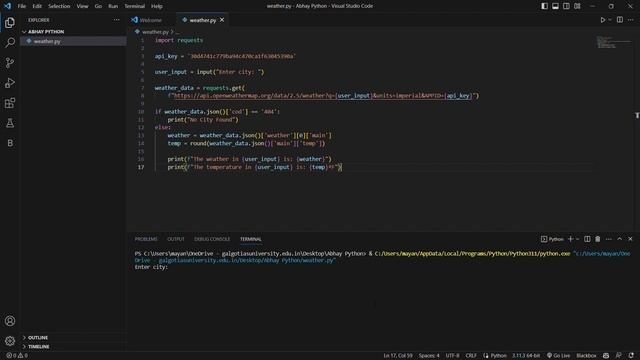Select interpreter 3.11.3 64-bit in status bar
Image resolution: width=640 pixels, height=360 pixels.
(526, 356)
